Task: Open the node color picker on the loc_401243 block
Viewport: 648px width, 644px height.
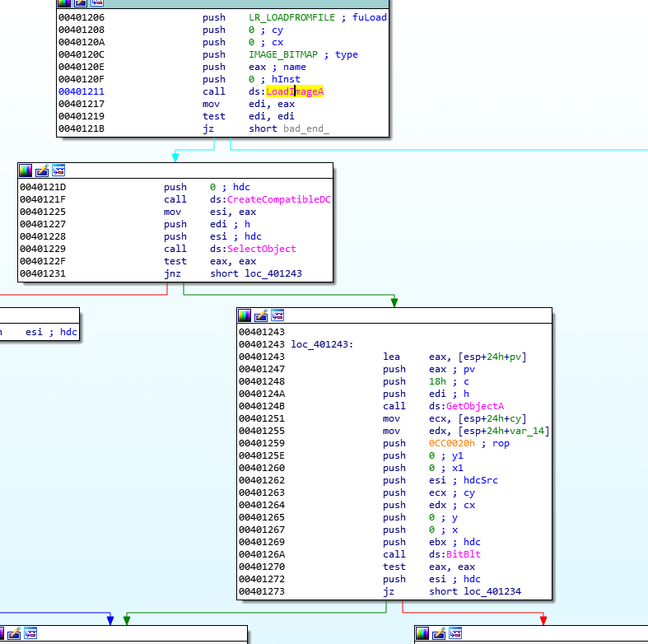Action: pyautogui.click(x=245, y=315)
